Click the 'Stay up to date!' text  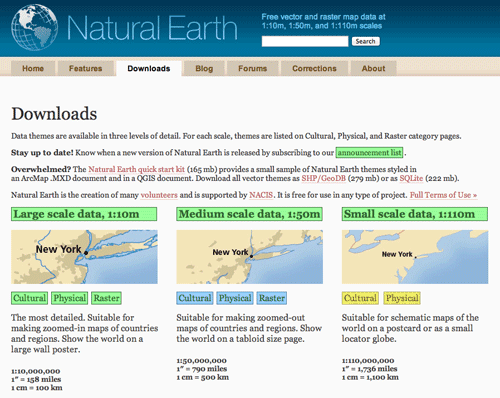42,153
